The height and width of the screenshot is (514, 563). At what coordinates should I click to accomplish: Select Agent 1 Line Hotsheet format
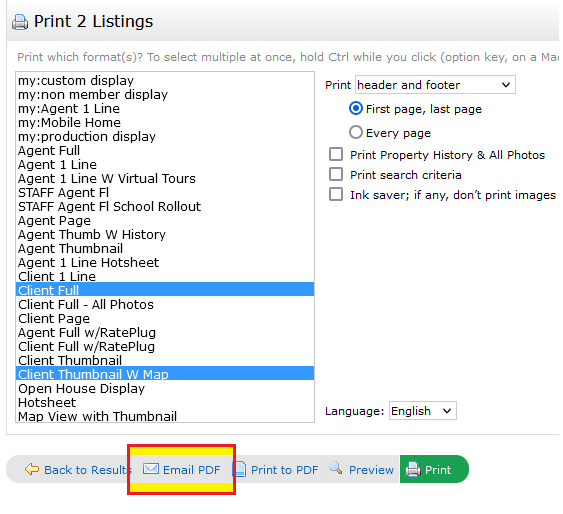point(165,262)
